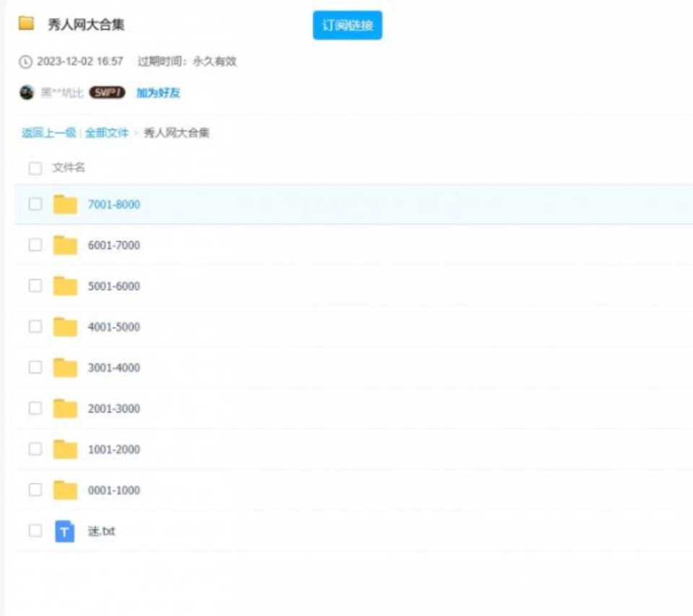
Task: Click the masked sharer username
Action: coord(62,93)
